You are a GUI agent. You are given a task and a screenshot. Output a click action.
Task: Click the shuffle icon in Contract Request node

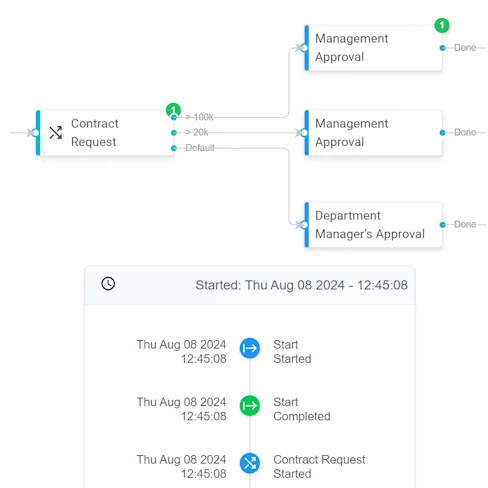[56, 132]
